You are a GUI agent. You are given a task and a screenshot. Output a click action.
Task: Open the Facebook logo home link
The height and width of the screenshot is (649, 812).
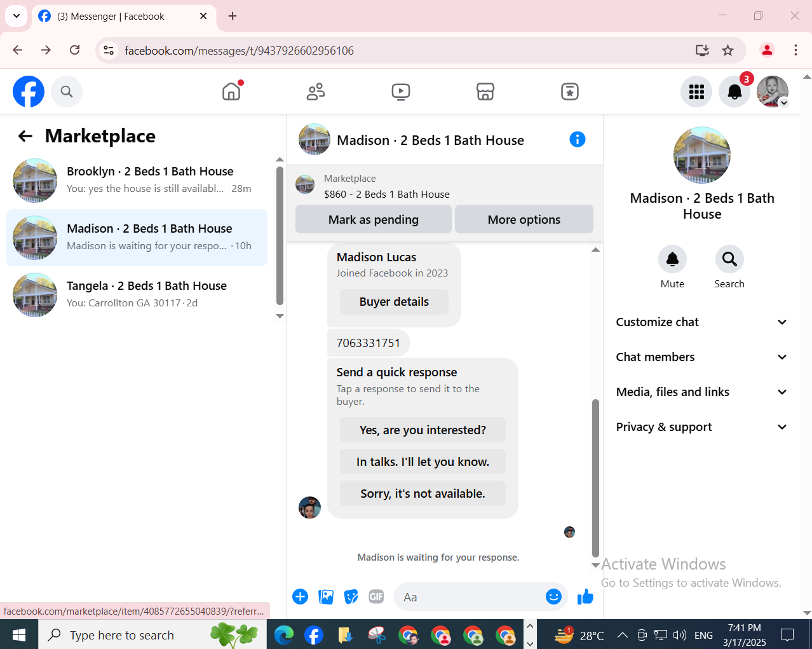[x=29, y=92]
